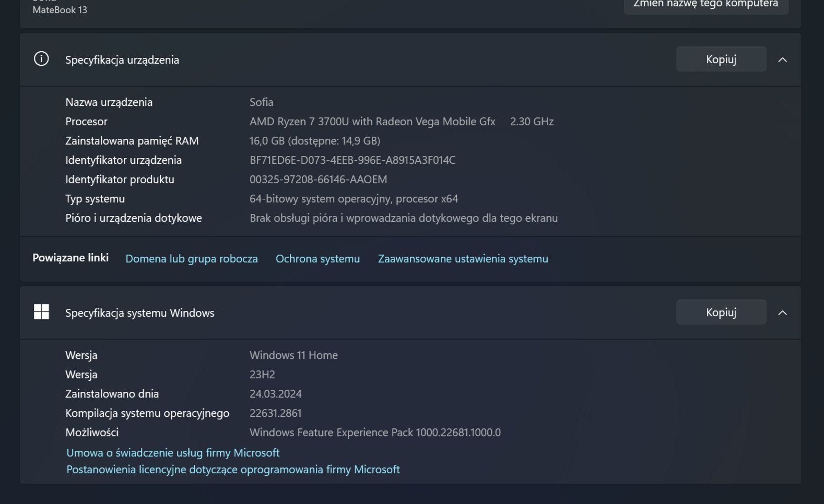
Task: Select Brak obsługi pióra value text
Action: 404,218
